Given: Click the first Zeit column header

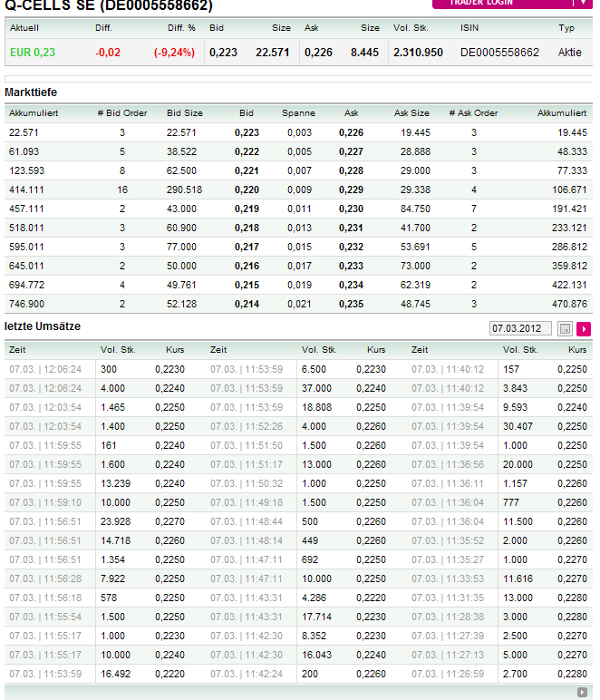Looking at the screenshot, I should 17,349.
